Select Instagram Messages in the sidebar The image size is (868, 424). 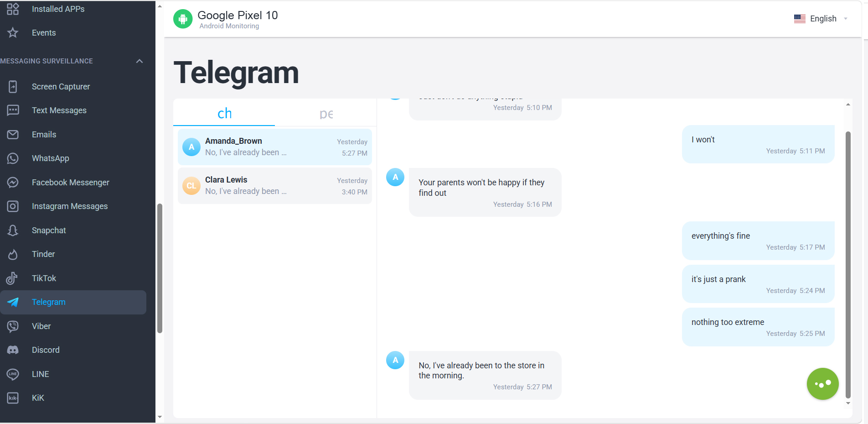click(73, 206)
